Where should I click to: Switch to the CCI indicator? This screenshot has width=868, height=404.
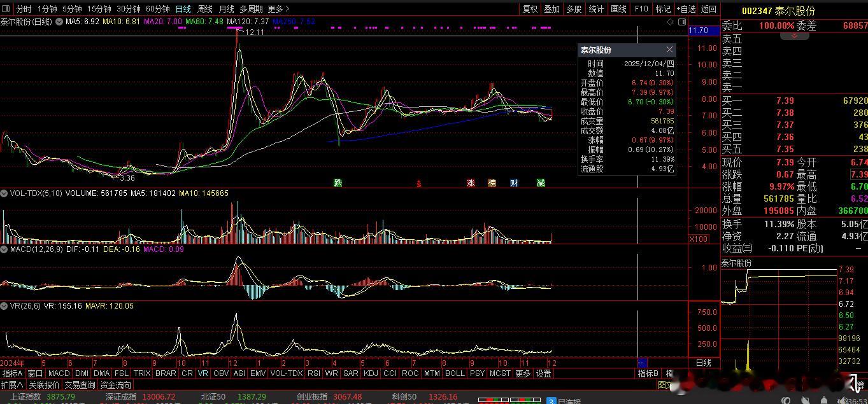(x=390, y=373)
